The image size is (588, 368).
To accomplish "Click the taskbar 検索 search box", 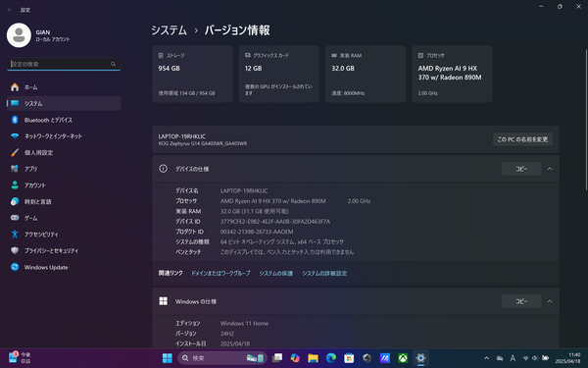I will (222, 358).
